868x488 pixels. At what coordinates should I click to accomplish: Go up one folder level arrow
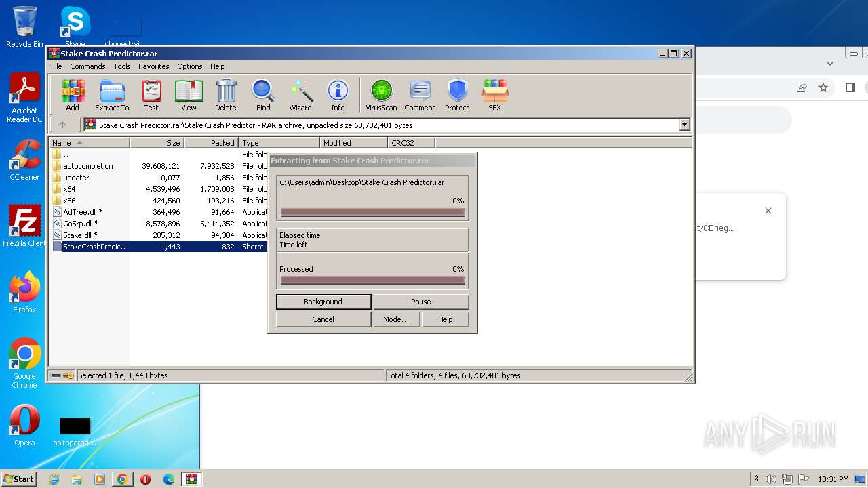[x=62, y=125]
